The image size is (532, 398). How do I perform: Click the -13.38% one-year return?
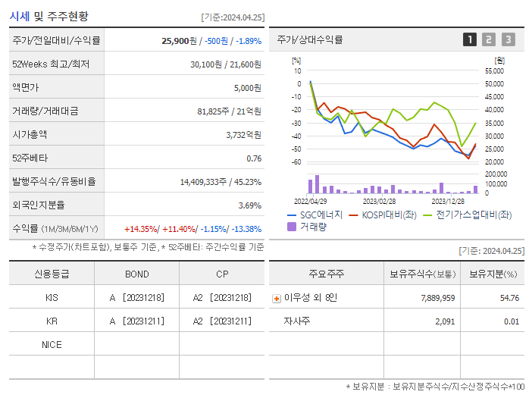pyautogui.click(x=246, y=229)
